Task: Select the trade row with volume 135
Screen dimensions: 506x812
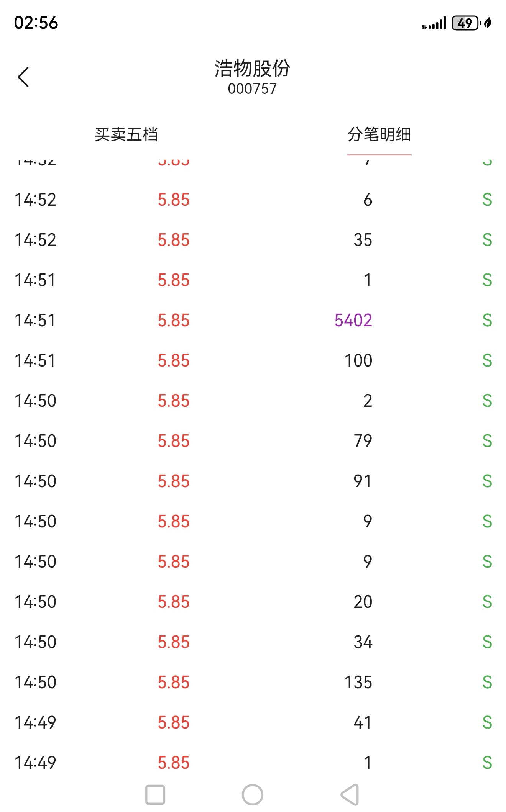Action: click(x=253, y=682)
